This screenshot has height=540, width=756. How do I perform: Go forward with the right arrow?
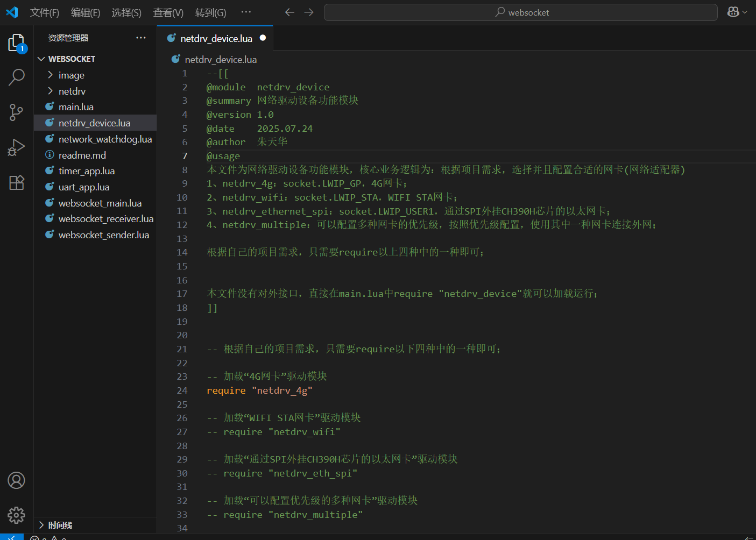[x=309, y=12]
